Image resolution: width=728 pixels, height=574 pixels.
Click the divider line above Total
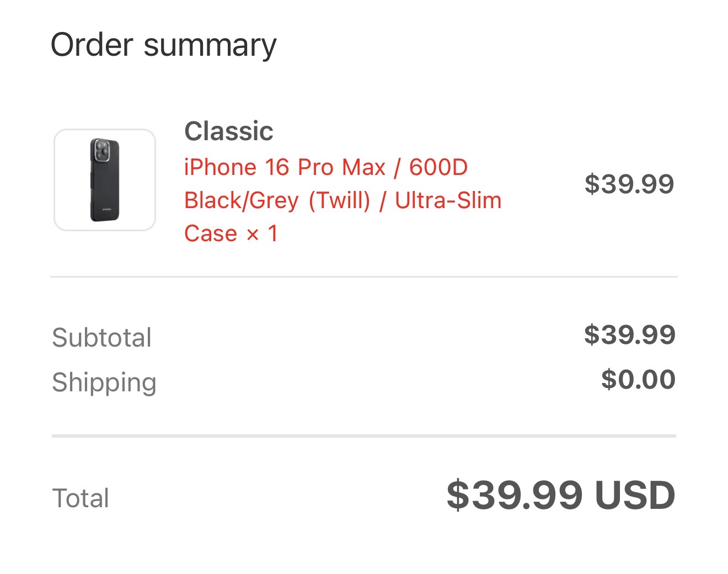(x=364, y=436)
